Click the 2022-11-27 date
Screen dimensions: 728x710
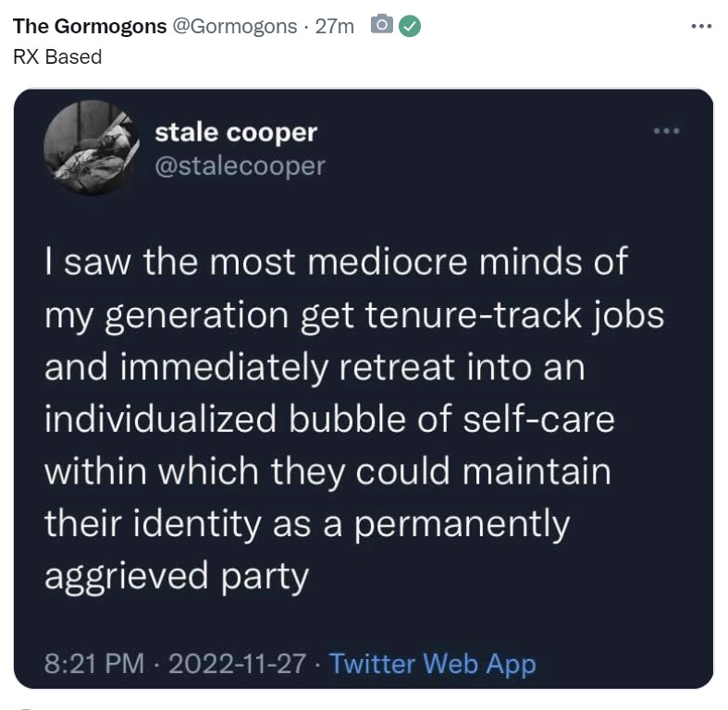(237, 663)
